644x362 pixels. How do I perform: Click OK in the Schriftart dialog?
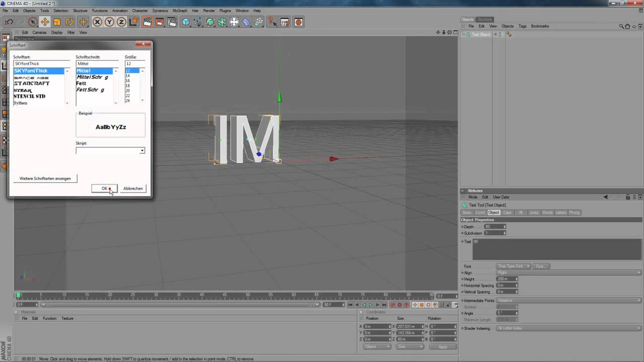(x=104, y=189)
